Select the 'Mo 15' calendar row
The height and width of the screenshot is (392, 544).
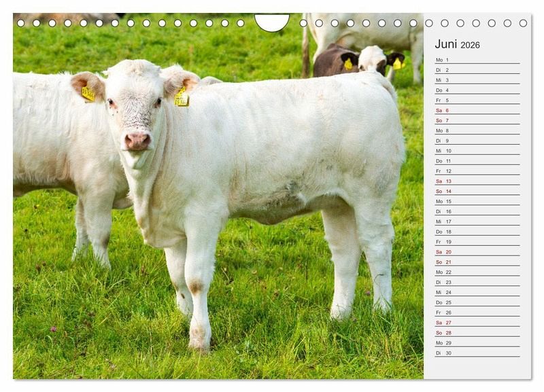tap(477, 201)
